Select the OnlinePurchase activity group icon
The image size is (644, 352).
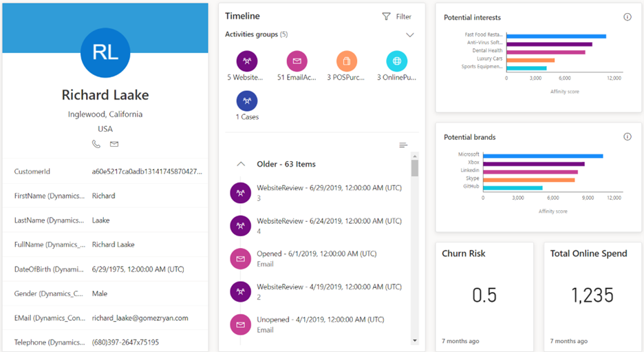tap(396, 61)
